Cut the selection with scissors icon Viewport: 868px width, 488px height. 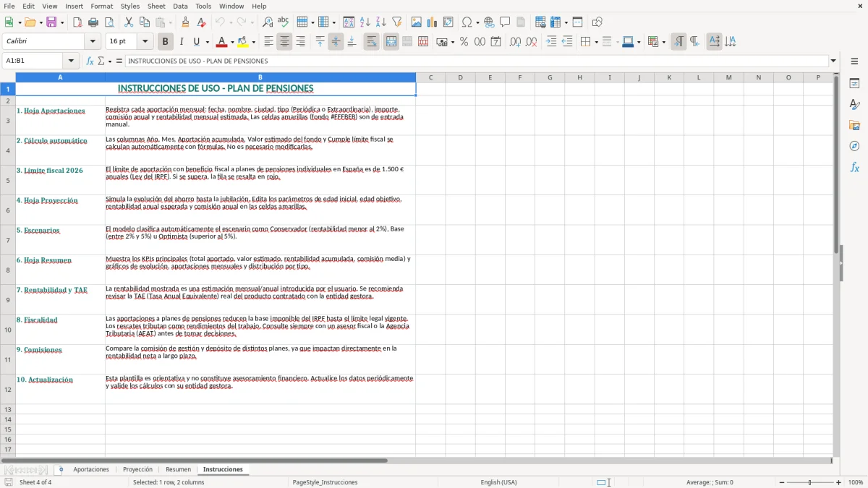(129, 22)
